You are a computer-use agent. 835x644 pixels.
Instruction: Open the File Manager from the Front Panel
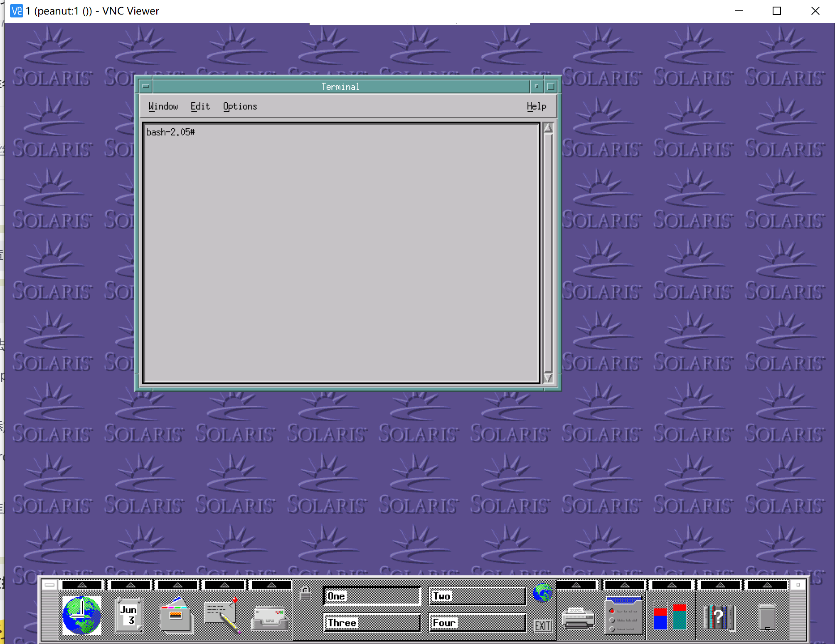[175, 618]
